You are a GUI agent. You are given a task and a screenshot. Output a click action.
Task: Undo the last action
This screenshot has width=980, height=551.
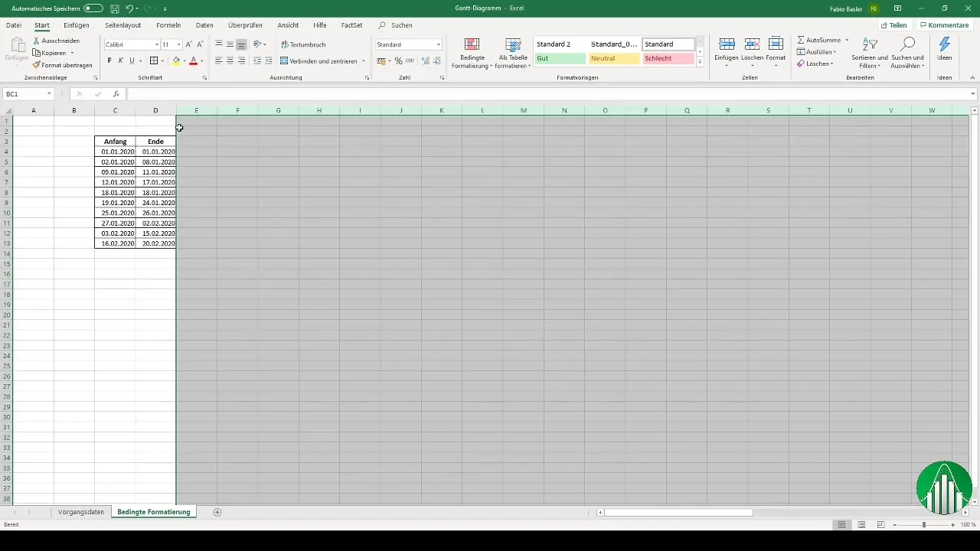129,8
